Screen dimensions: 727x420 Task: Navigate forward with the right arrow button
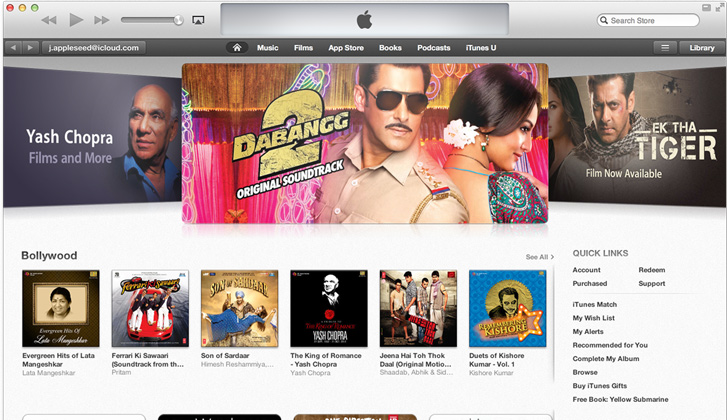(x=30, y=48)
